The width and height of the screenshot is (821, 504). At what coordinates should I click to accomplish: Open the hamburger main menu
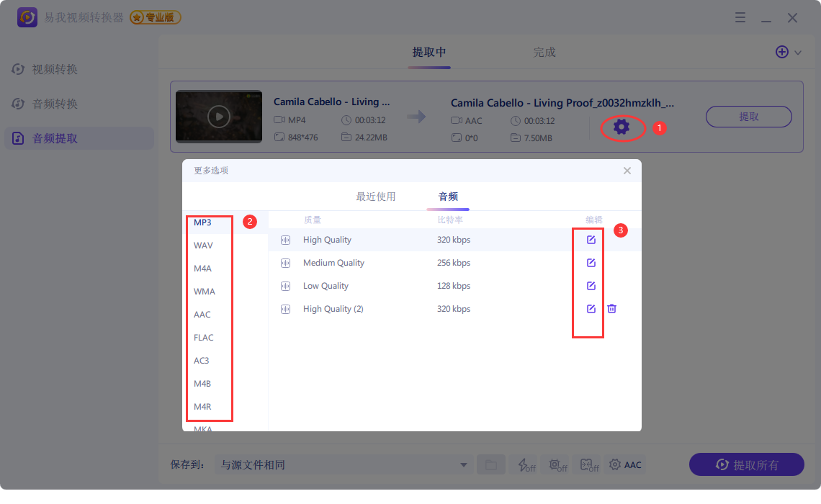click(740, 17)
